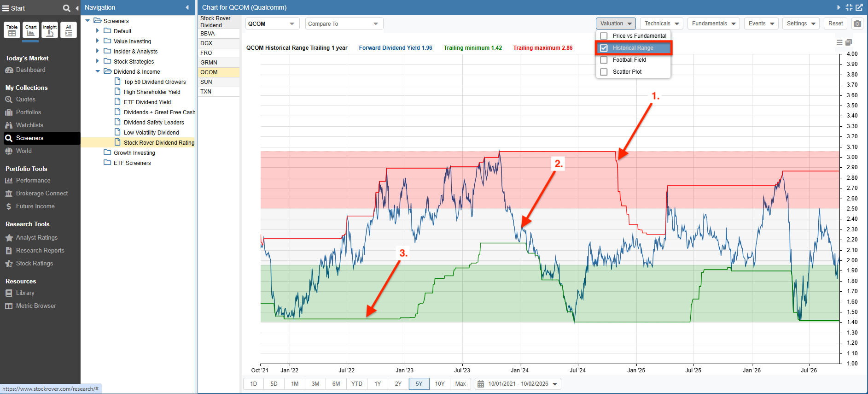Image resolution: width=868 pixels, height=394 pixels.
Task: Check the Football Field option
Action: (x=604, y=60)
